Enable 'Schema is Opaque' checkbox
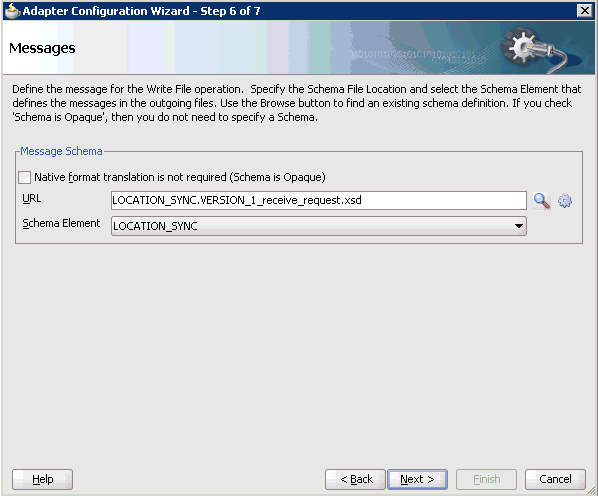 pos(24,177)
